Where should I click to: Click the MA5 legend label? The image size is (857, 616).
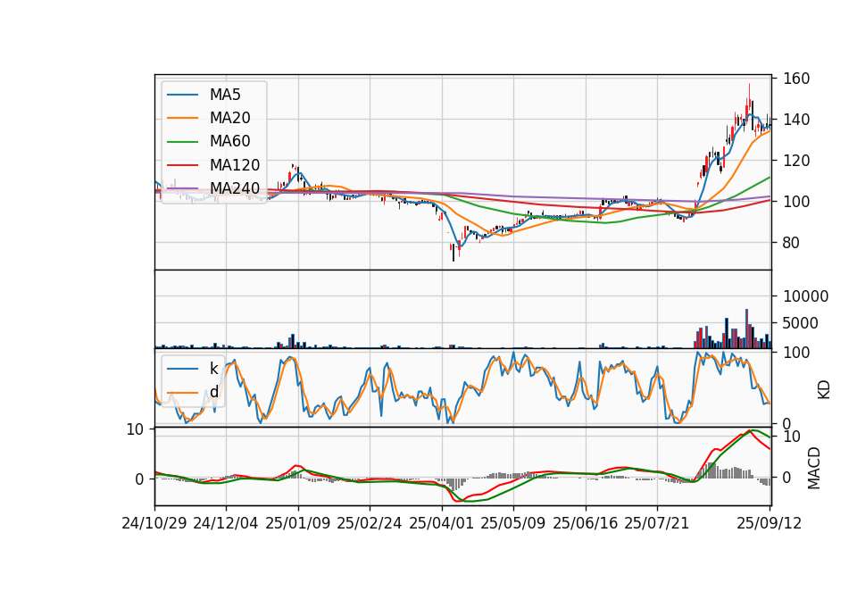click(225, 95)
